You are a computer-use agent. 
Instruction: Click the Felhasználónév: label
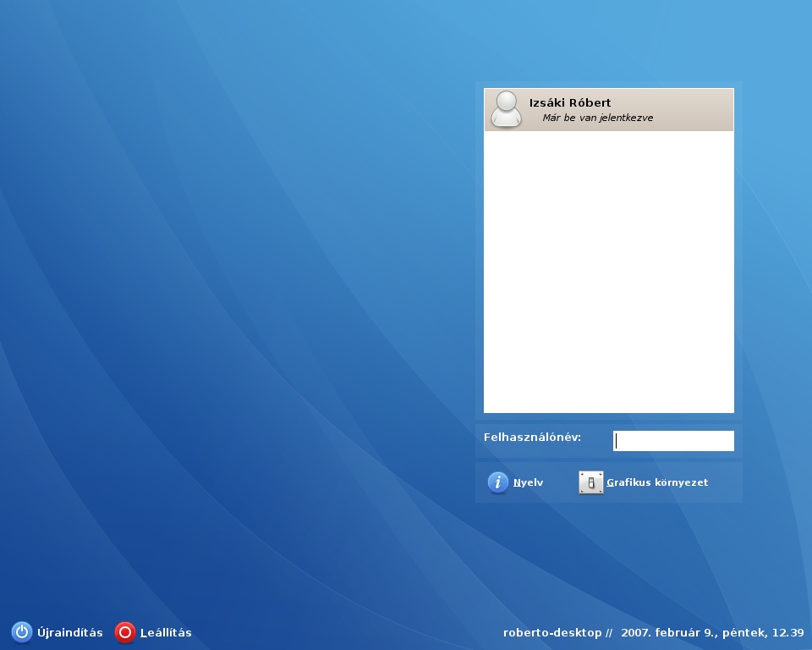click(532, 437)
